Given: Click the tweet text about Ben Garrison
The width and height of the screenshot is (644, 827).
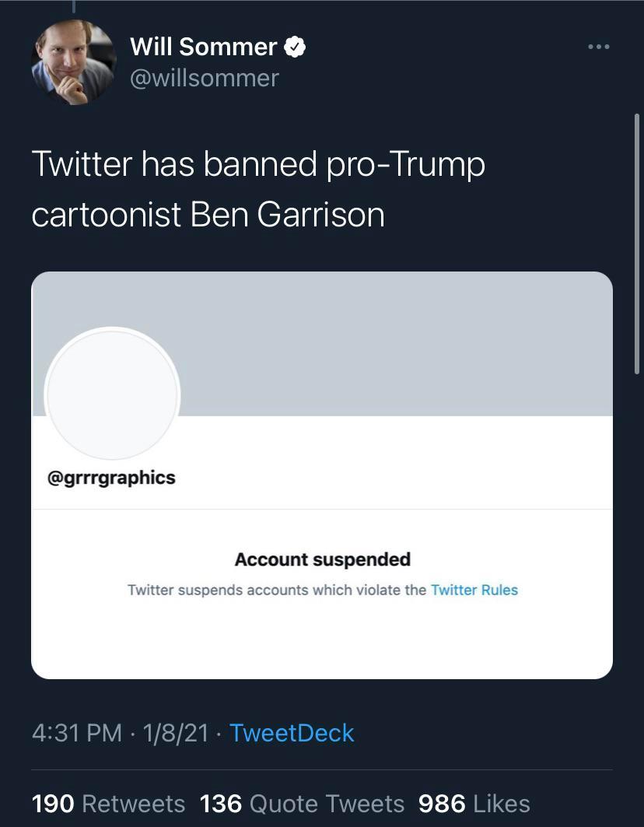Looking at the screenshot, I should 257,189.
